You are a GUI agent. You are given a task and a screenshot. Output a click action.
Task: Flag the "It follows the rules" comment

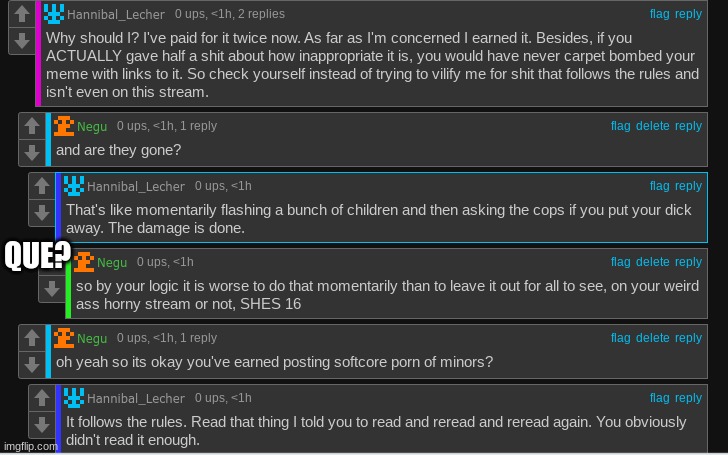point(659,398)
